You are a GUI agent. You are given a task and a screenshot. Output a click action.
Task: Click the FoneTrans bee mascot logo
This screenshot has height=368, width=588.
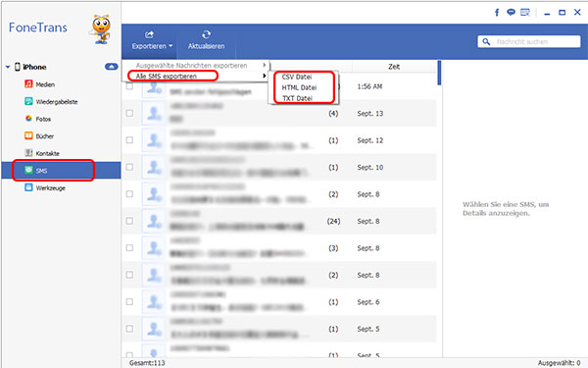click(101, 29)
